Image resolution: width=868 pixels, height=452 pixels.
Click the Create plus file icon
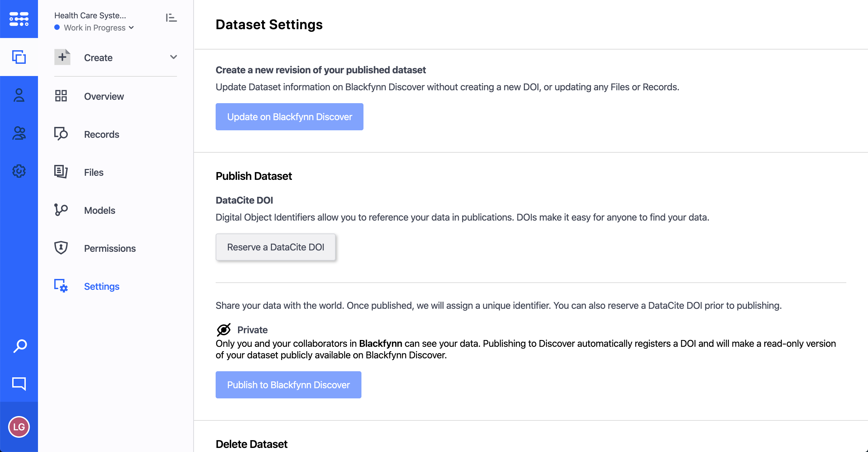pos(62,57)
